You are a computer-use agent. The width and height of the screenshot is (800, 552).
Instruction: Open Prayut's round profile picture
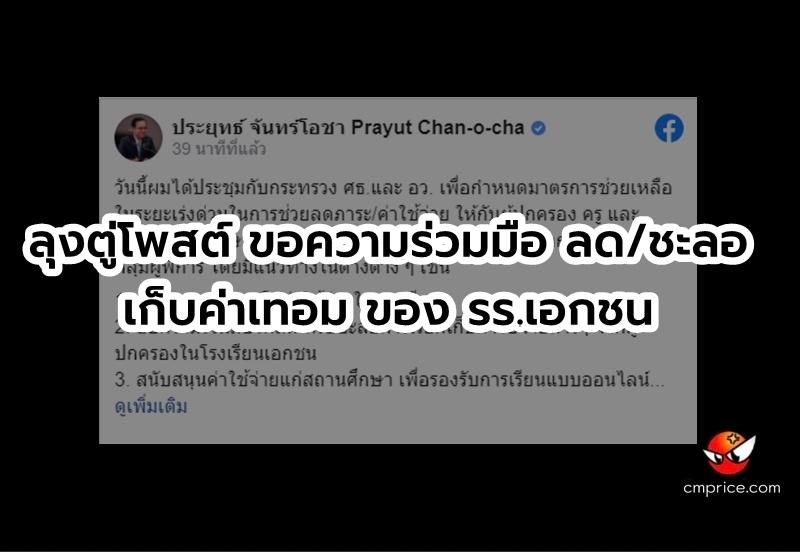point(138,137)
